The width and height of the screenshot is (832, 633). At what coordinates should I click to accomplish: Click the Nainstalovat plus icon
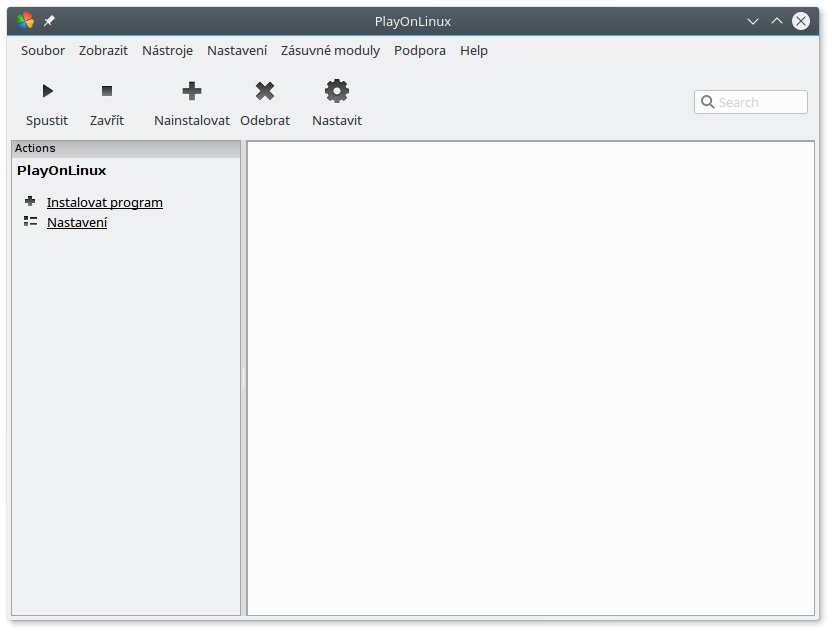[x=192, y=91]
